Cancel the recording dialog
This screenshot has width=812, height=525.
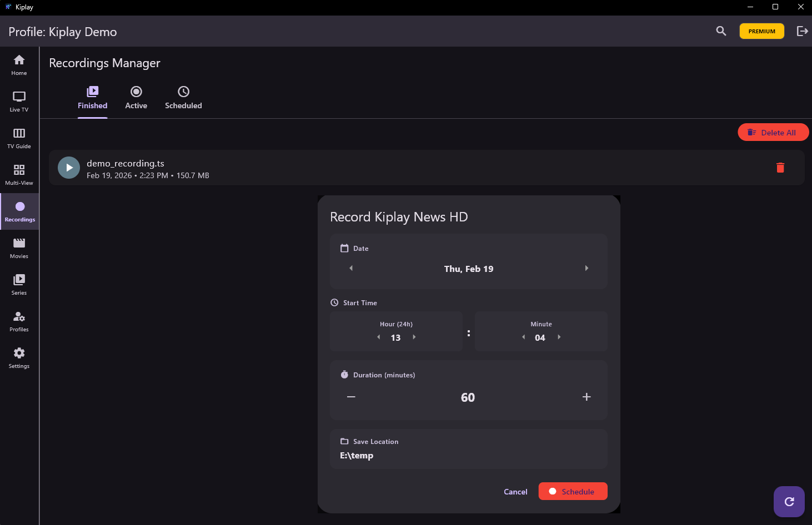pos(515,491)
